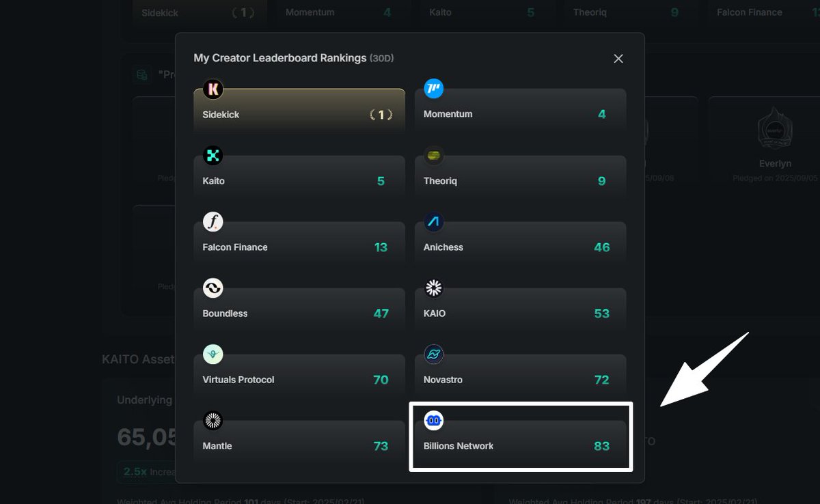Click the Kaito logo icon
This screenshot has height=504, width=820.
(213, 155)
